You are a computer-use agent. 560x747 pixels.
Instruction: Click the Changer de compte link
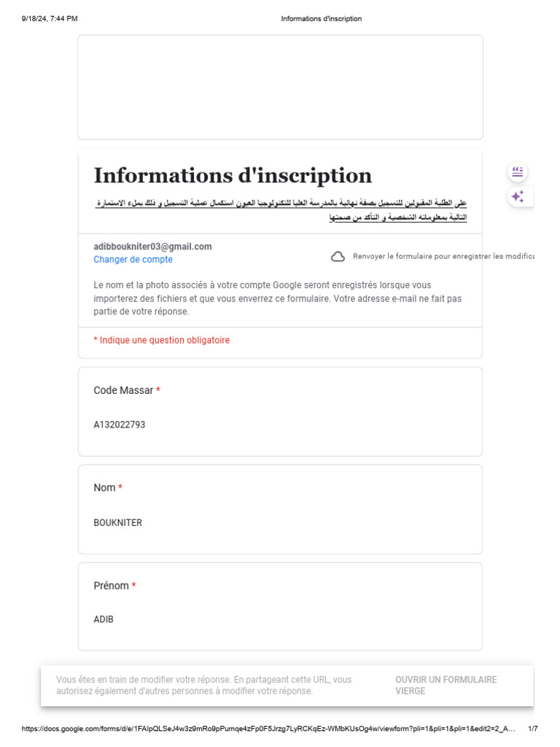coord(133,260)
